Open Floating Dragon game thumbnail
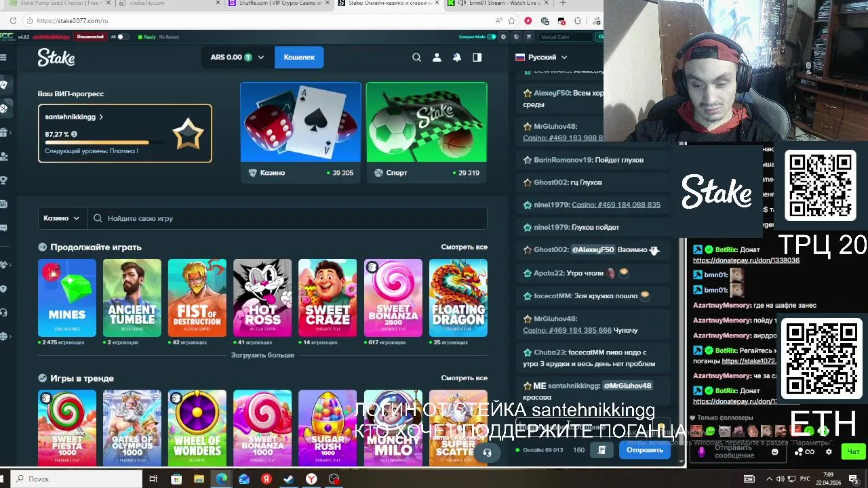Viewport: 868px width, 488px height. click(x=458, y=298)
